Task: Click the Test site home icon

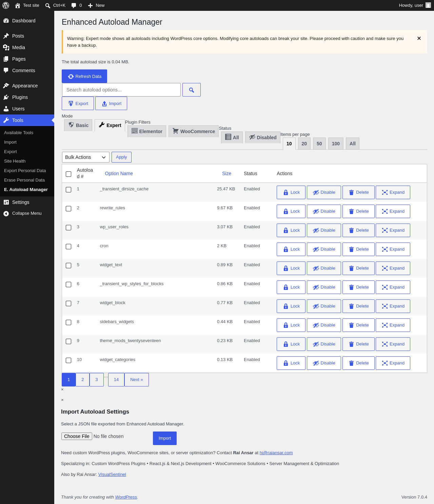Action: [x=18, y=5]
